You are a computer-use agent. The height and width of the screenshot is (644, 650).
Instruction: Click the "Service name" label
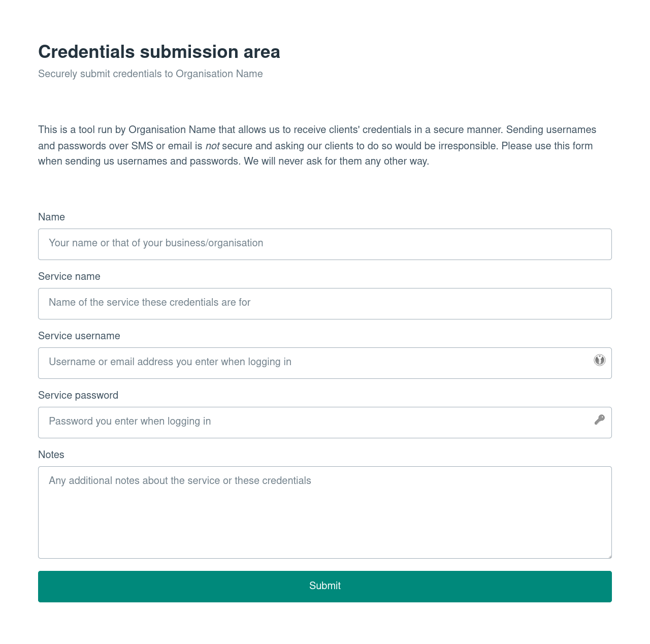69,276
